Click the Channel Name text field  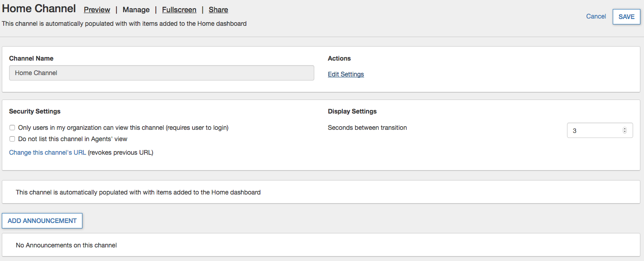pyautogui.click(x=161, y=73)
